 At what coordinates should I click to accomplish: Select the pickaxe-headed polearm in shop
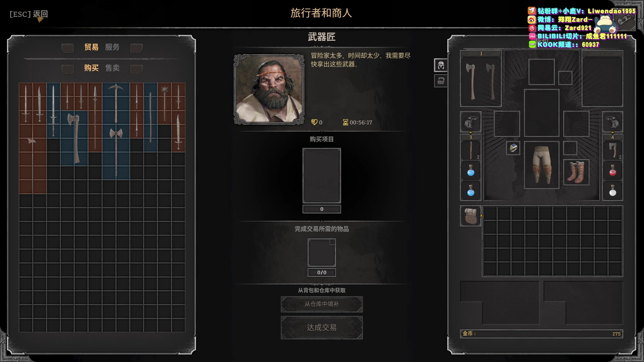[x=116, y=104]
